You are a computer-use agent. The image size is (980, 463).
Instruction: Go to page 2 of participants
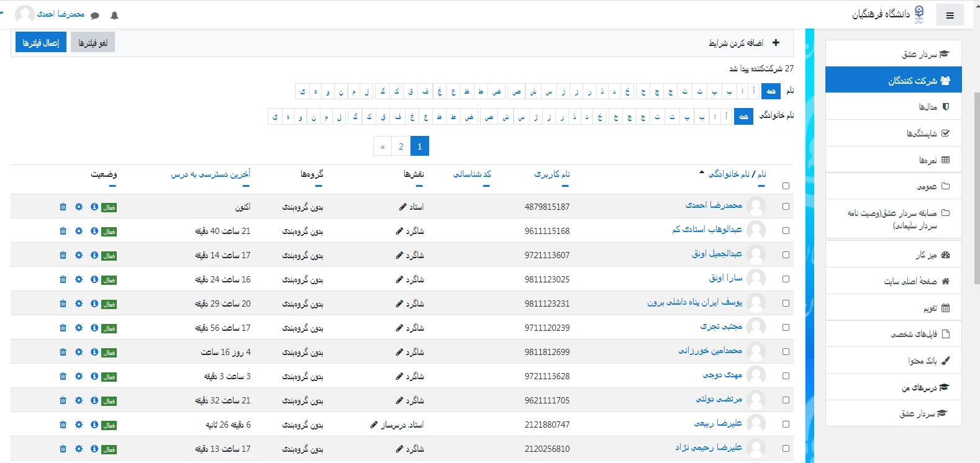point(401,146)
